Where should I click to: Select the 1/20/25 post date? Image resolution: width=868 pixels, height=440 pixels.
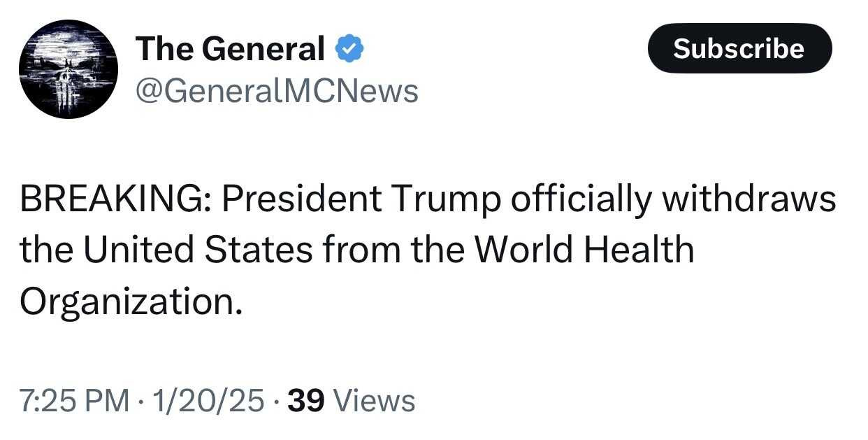click(211, 401)
